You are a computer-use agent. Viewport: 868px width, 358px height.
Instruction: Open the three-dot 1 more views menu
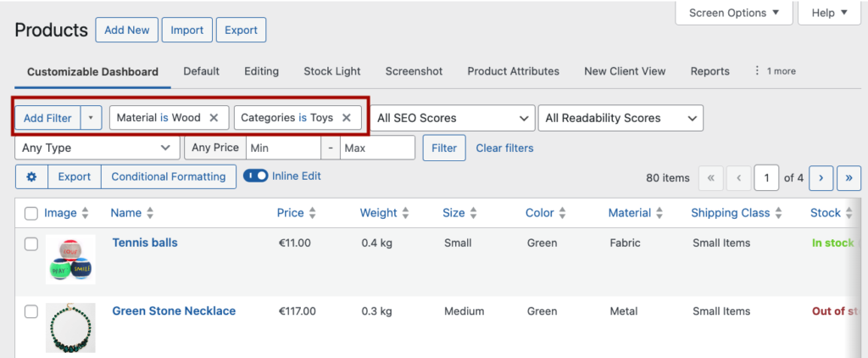tap(775, 71)
